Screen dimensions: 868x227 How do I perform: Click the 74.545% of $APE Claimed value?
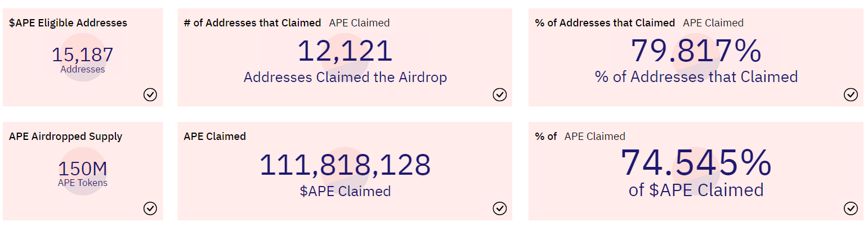pos(696,163)
